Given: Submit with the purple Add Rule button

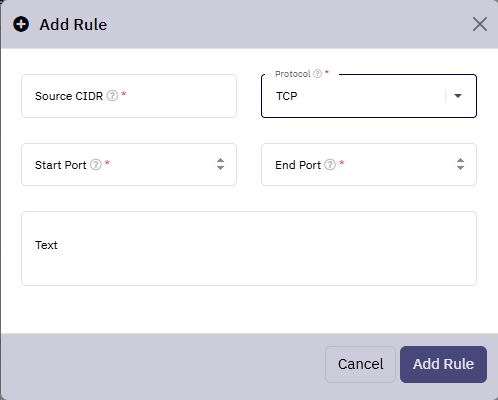Looking at the screenshot, I should click(x=443, y=364).
